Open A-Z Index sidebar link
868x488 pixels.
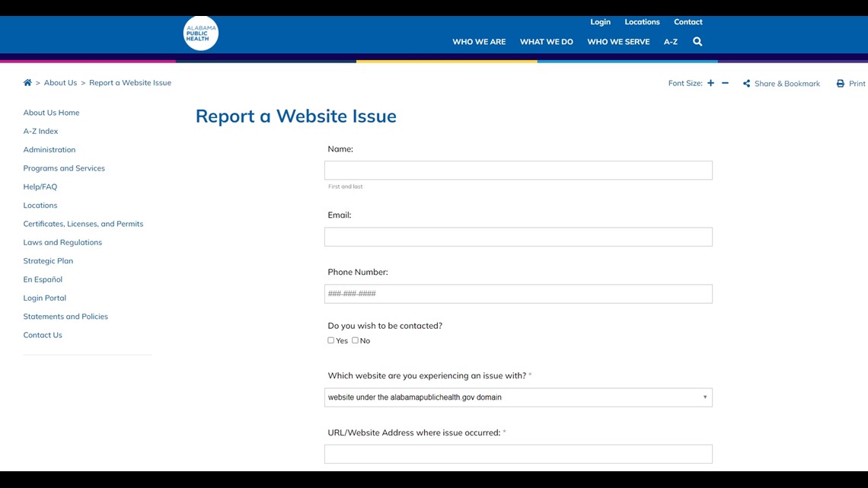tap(40, 131)
